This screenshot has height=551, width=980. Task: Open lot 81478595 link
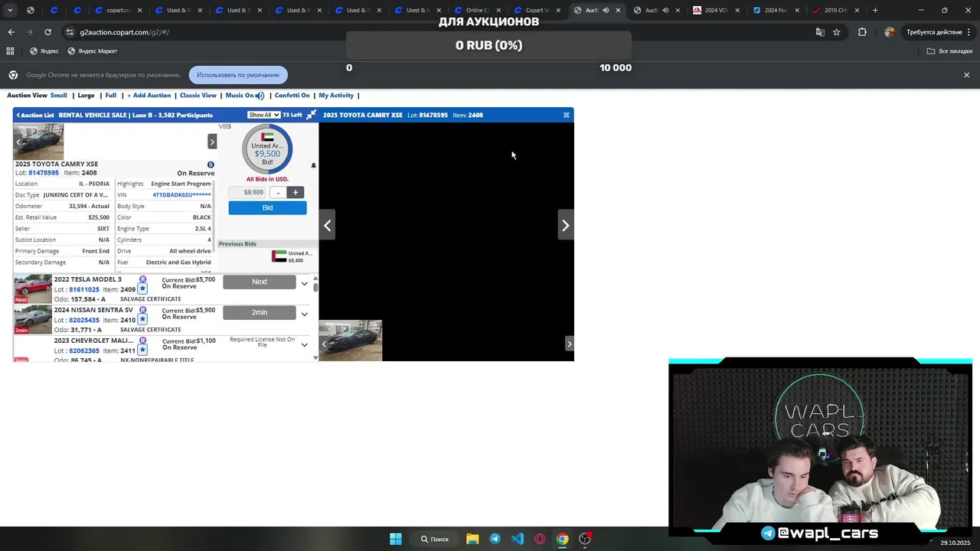coord(44,173)
